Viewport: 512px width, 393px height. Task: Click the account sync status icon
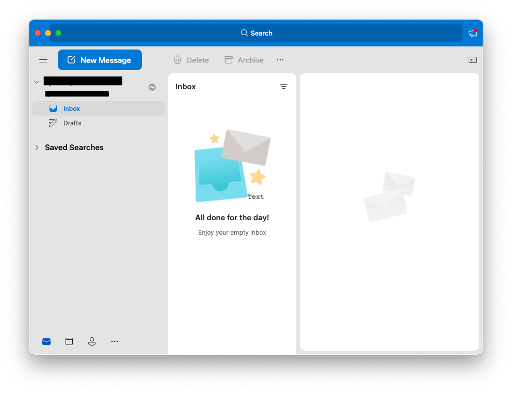[x=152, y=87]
